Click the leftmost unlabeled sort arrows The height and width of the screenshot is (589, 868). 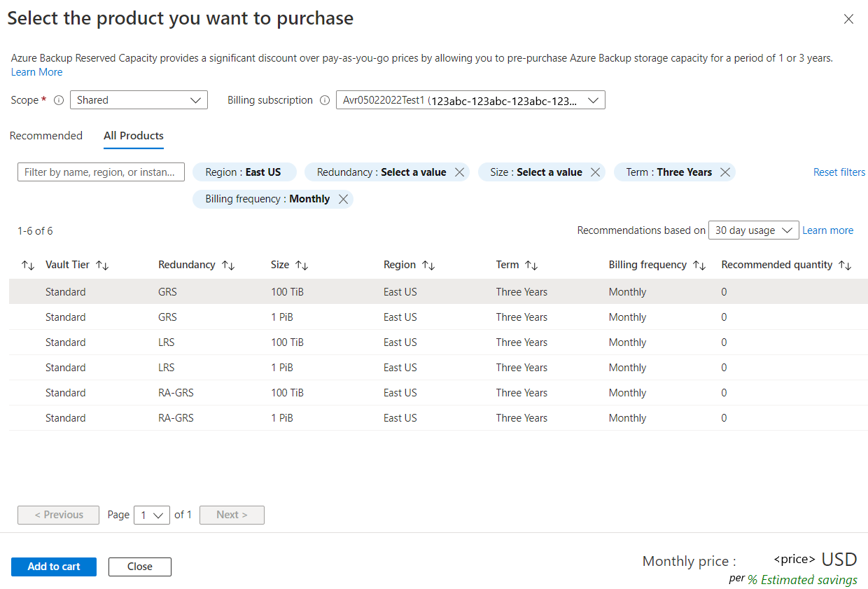point(28,265)
